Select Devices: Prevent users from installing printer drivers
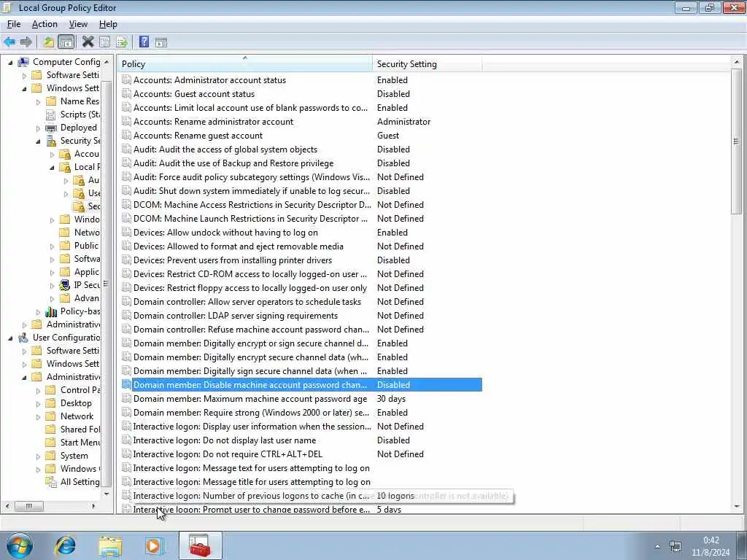The height and width of the screenshot is (560, 747). pos(233,260)
